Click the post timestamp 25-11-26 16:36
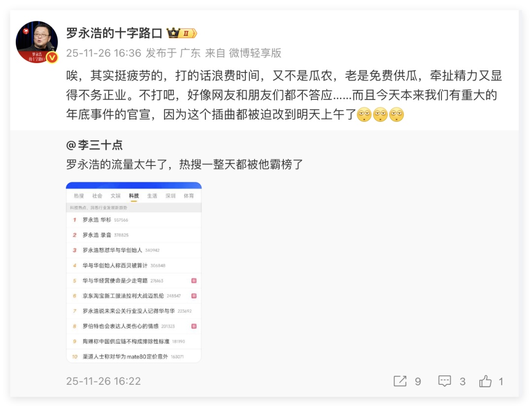The image size is (532, 407). point(103,53)
